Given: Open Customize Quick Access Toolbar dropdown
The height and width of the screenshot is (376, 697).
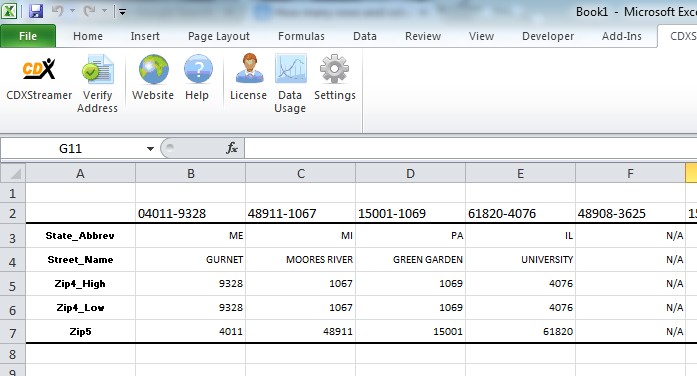Looking at the screenshot, I should 122,12.
